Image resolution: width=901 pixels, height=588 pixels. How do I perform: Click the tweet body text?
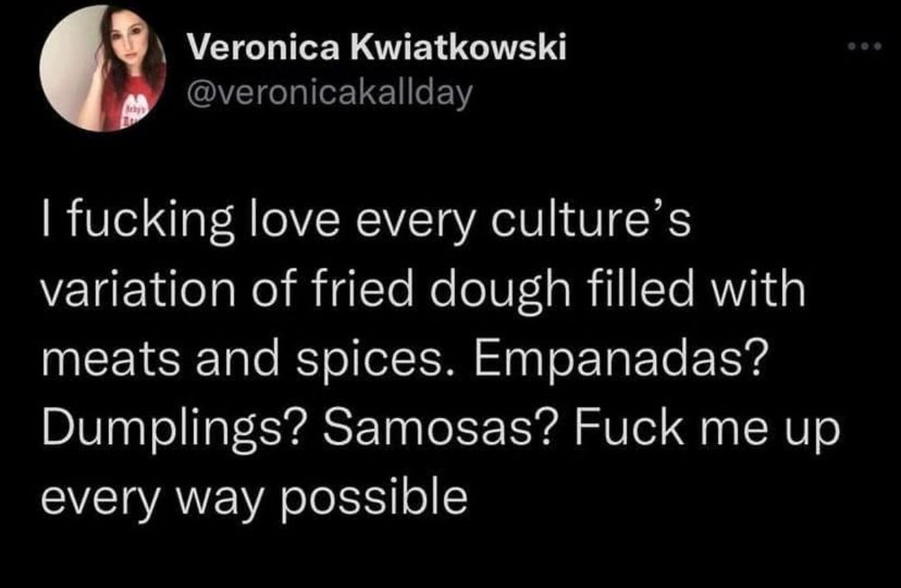tap(441, 359)
